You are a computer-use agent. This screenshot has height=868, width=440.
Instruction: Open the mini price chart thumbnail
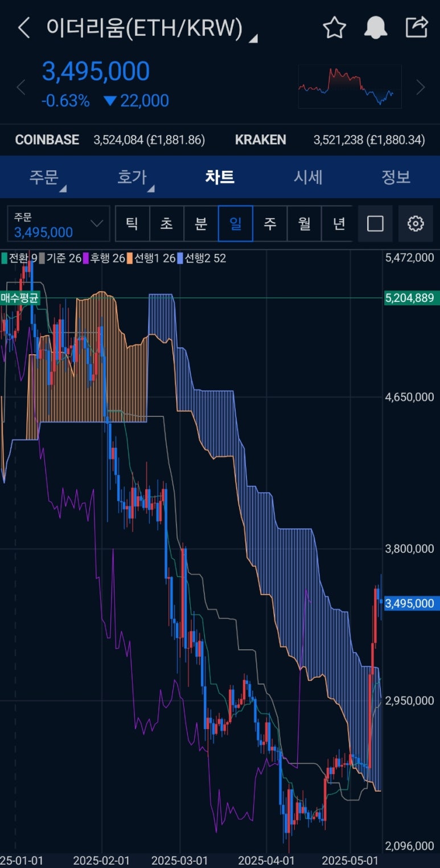click(350, 87)
